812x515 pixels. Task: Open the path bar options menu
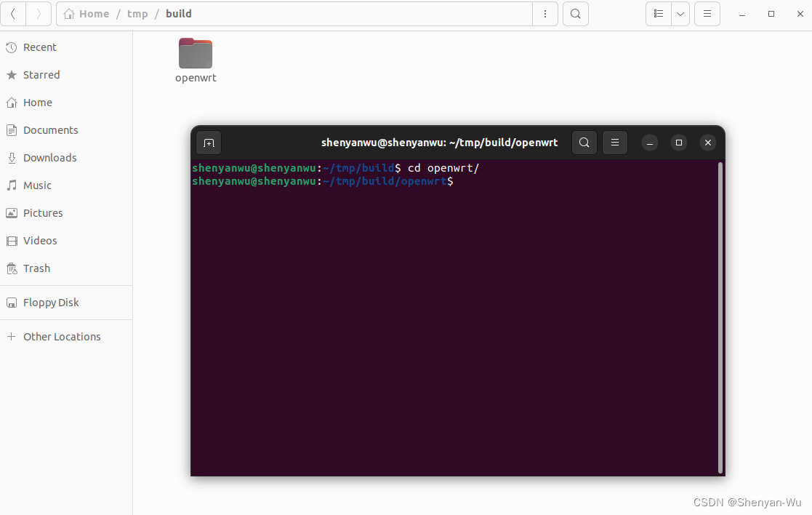545,13
